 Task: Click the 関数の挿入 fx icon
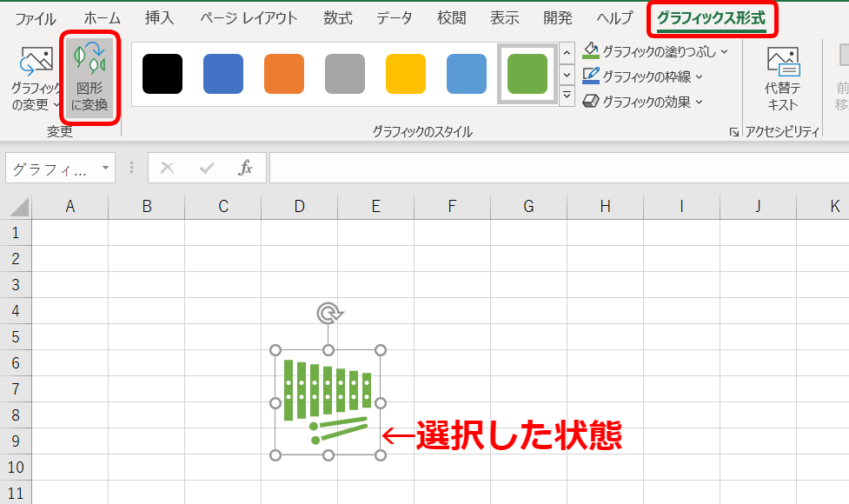(247, 168)
